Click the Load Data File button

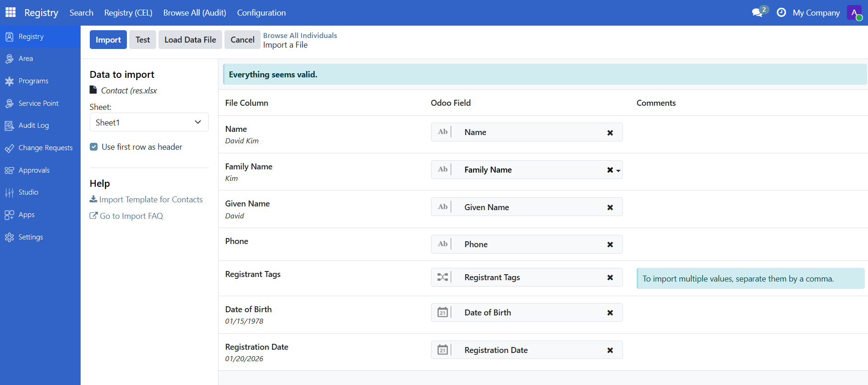(x=190, y=40)
